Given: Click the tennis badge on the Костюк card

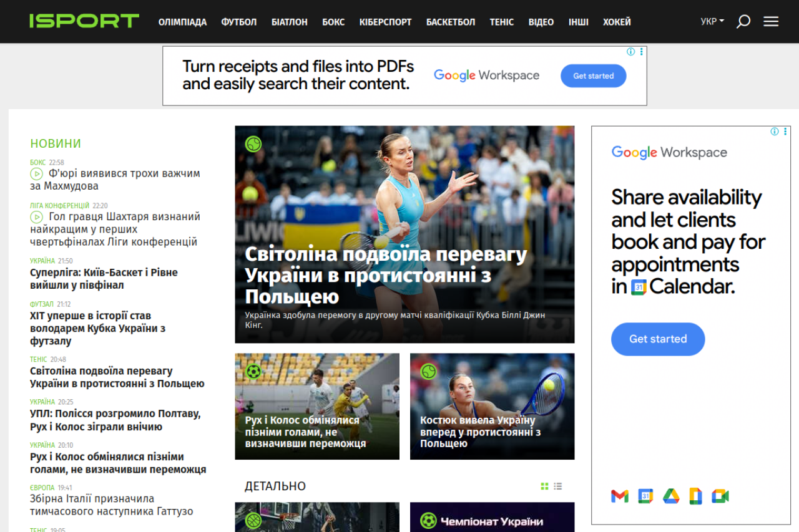Looking at the screenshot, I should [x=428, y=372].
